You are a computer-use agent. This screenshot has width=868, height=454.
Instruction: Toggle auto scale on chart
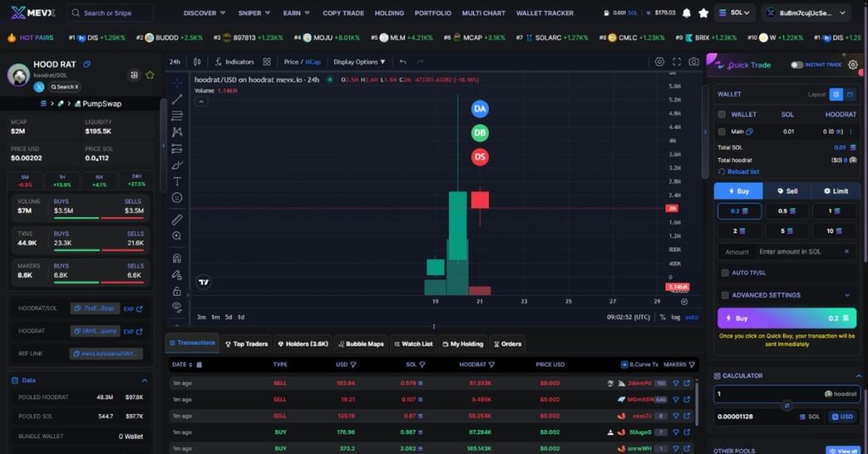pos(692,318)
